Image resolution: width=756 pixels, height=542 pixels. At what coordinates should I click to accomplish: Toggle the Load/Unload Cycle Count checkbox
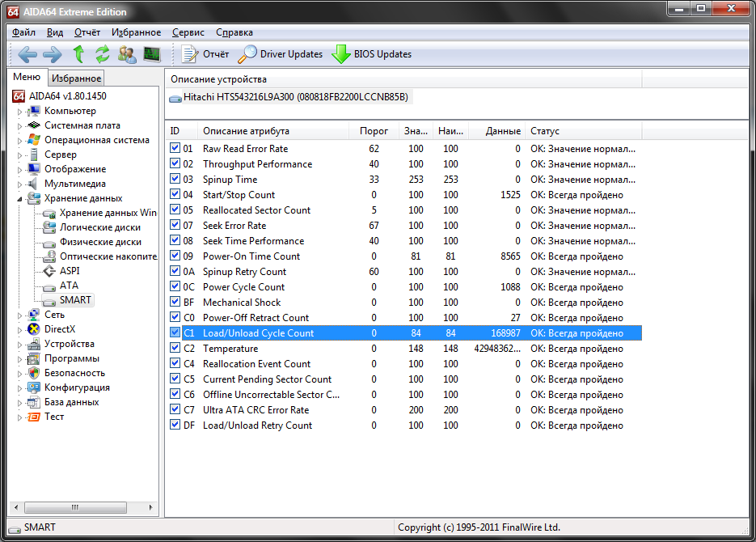click(x=175, y=332)
